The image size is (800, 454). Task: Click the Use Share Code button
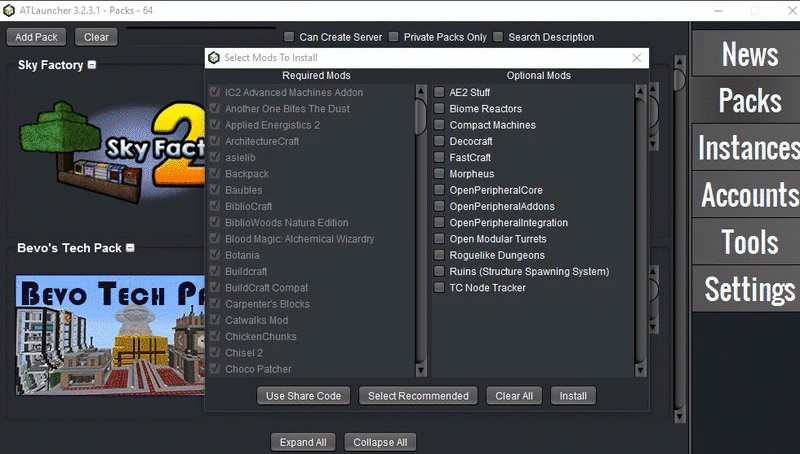pos(304,396)
